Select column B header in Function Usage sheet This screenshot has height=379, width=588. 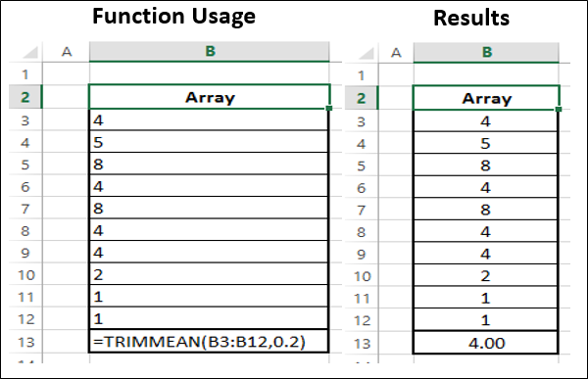[210, 51]
